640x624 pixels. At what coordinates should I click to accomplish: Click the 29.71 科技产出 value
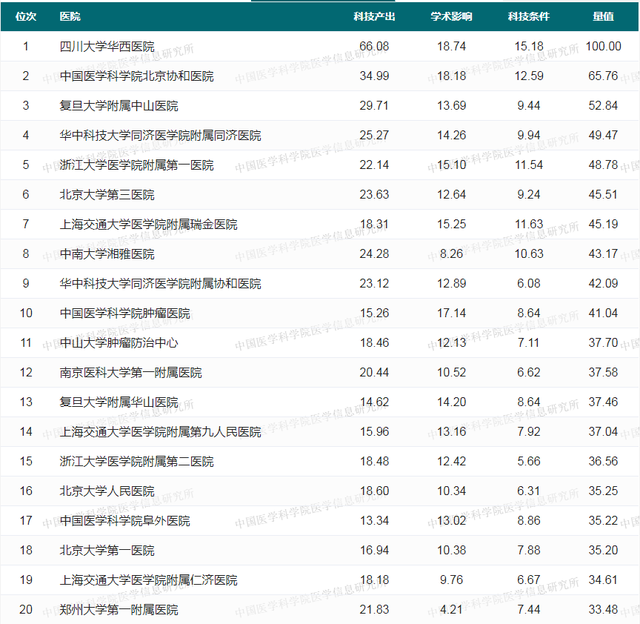[x=374, y=106]
